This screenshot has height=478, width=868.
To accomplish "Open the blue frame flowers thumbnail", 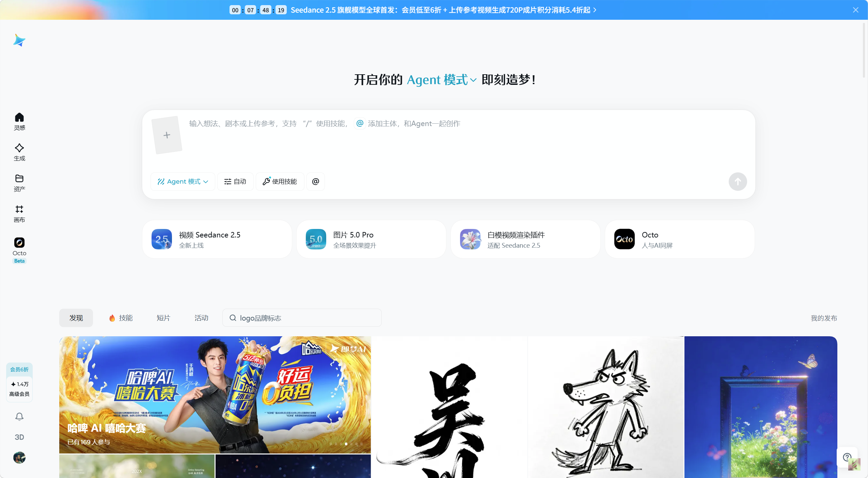I will tap(761, 407).
